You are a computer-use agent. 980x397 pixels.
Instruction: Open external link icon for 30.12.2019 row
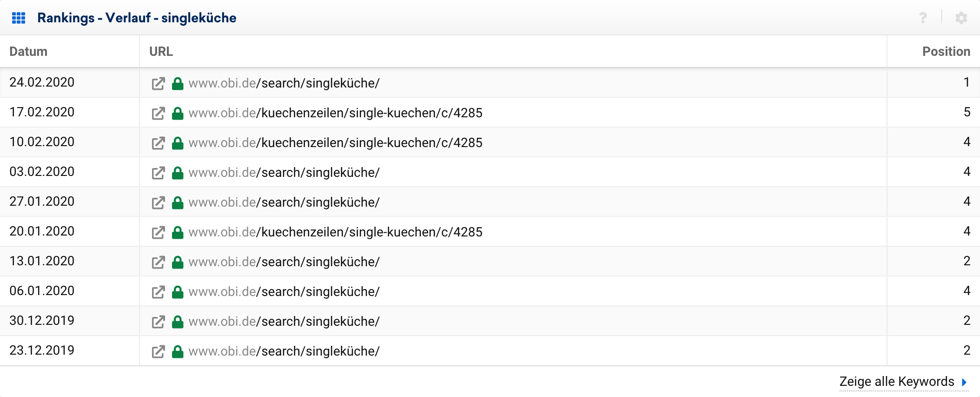(x=158, y=322)
